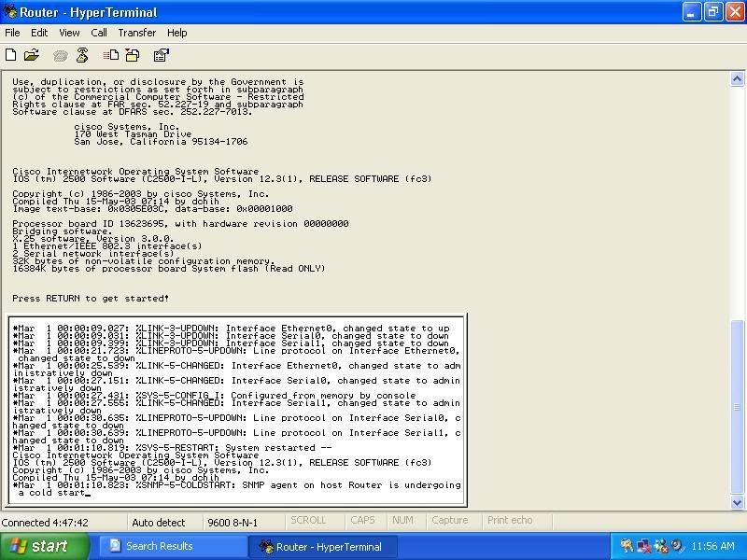This screenshot has height=560, width=747.
Task: Click the Router - HyperTerminal taskbar button
Action: 322,547
